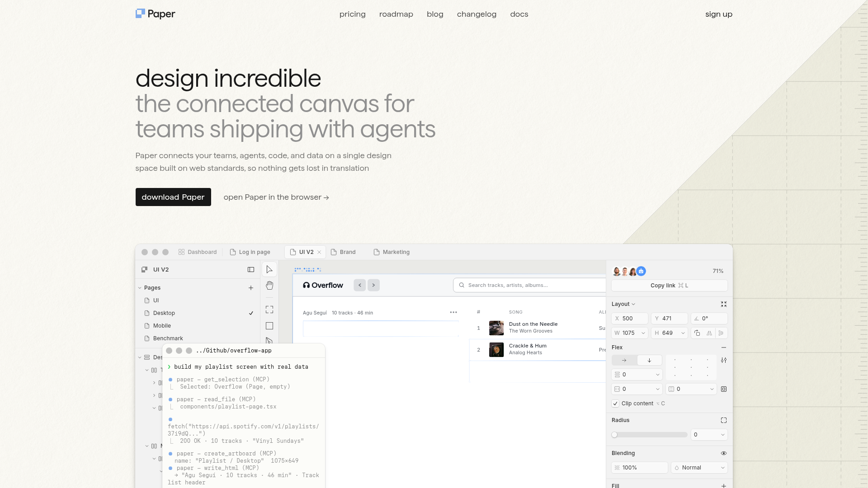Select the Frame tool

[269, 310]
